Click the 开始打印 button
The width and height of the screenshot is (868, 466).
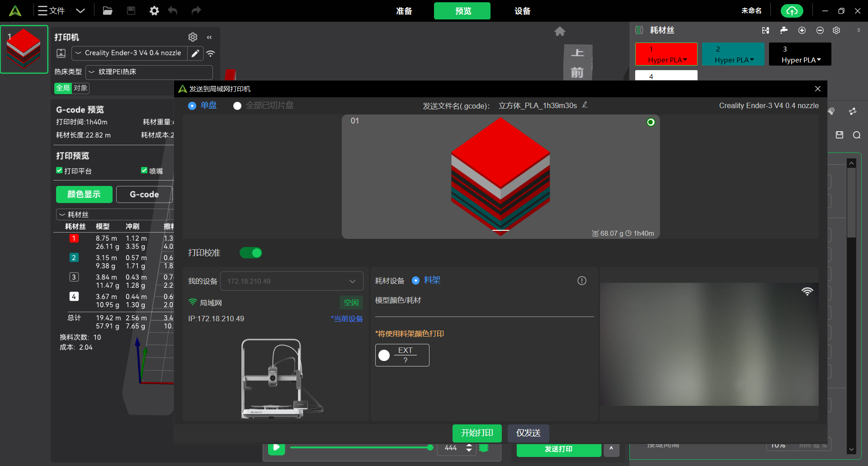point(477,433)
